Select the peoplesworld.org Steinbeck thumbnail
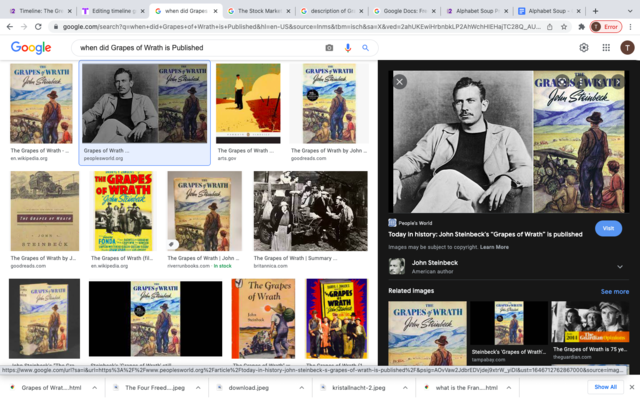640x400 pixels. pyautogui.click(x=144, y=103)
